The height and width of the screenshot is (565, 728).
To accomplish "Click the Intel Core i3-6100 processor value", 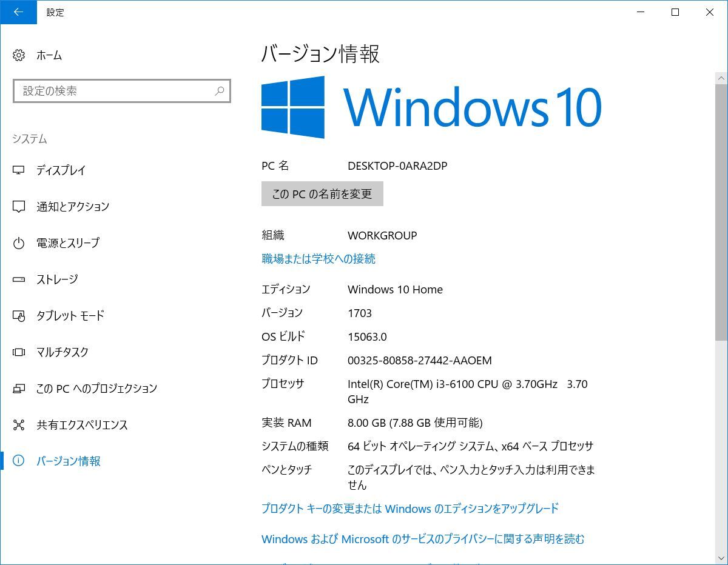I will (x=468, y=392).
